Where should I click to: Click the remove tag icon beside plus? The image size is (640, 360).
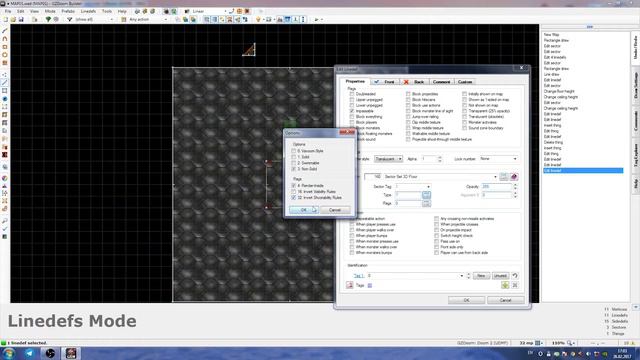click(x=515, y=285)
